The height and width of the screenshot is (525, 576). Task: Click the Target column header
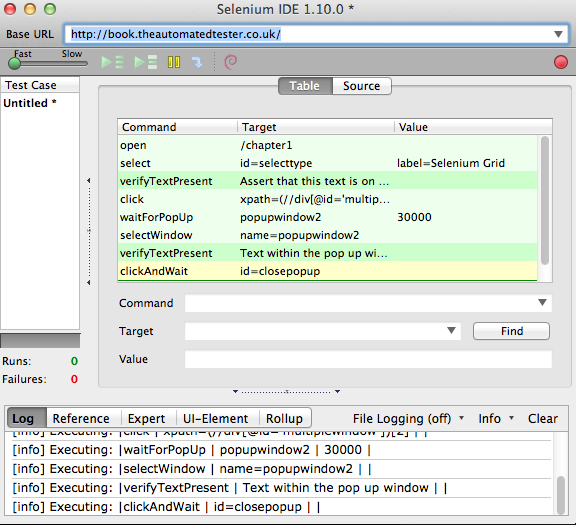[x=316, y=127]
